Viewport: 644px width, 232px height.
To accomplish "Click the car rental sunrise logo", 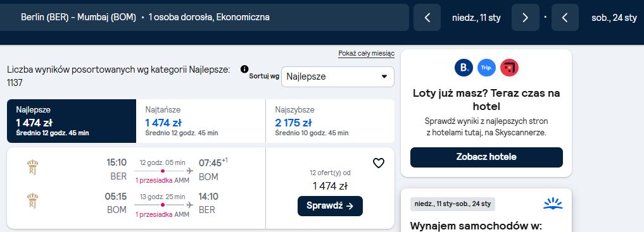I will (x=553, y=204).
